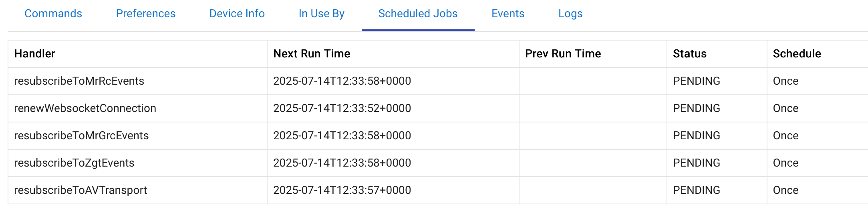Open the Logs tab
The image size is (868, 222).
(570, 14)
